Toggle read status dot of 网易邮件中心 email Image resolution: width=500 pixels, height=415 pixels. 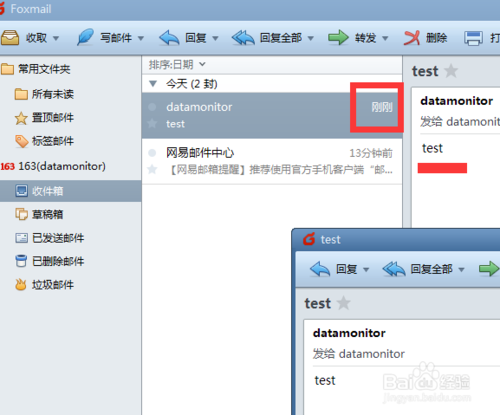[x=152, y=153]
